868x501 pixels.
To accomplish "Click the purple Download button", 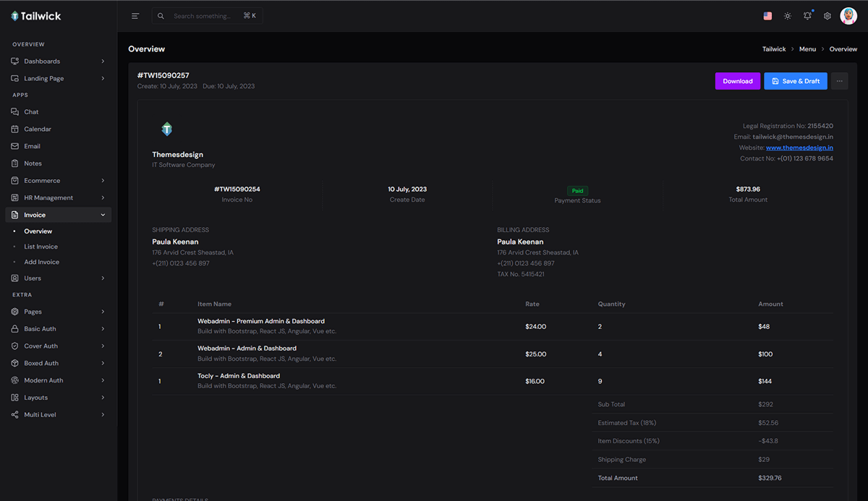I will click(x=737, y=81).
